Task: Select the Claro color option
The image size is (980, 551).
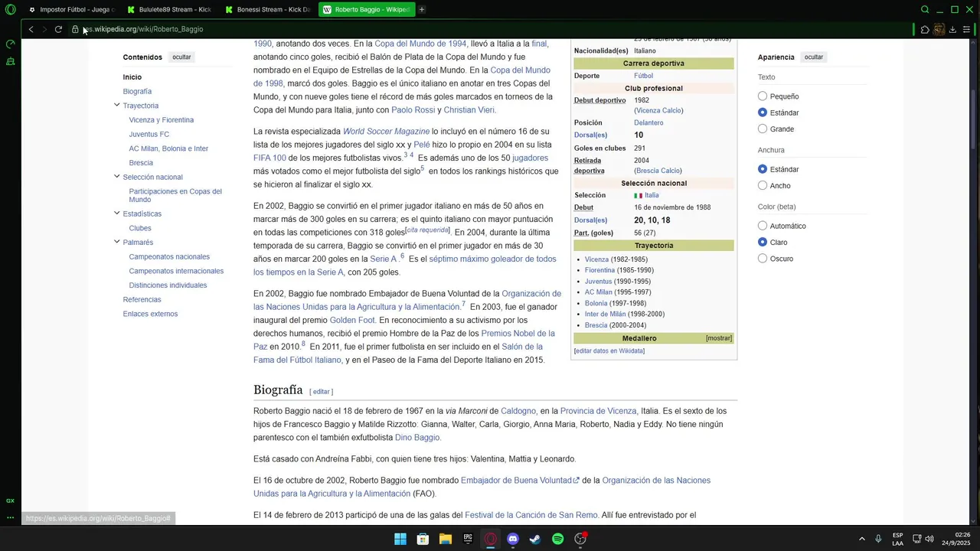Action: pos(763,242)
